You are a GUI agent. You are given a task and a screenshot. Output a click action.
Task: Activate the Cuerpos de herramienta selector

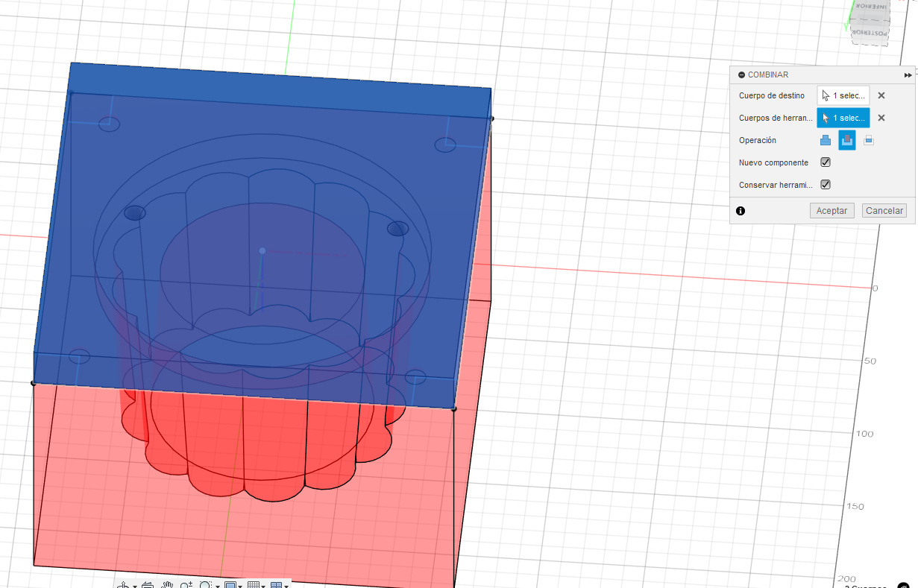click(843, 118)
